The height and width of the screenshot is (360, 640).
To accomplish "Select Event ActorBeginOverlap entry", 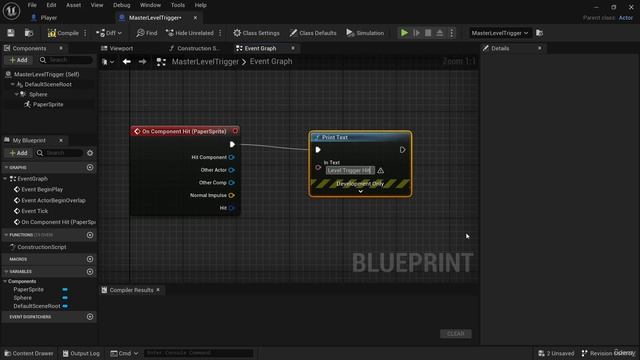I will click(53, 200).
